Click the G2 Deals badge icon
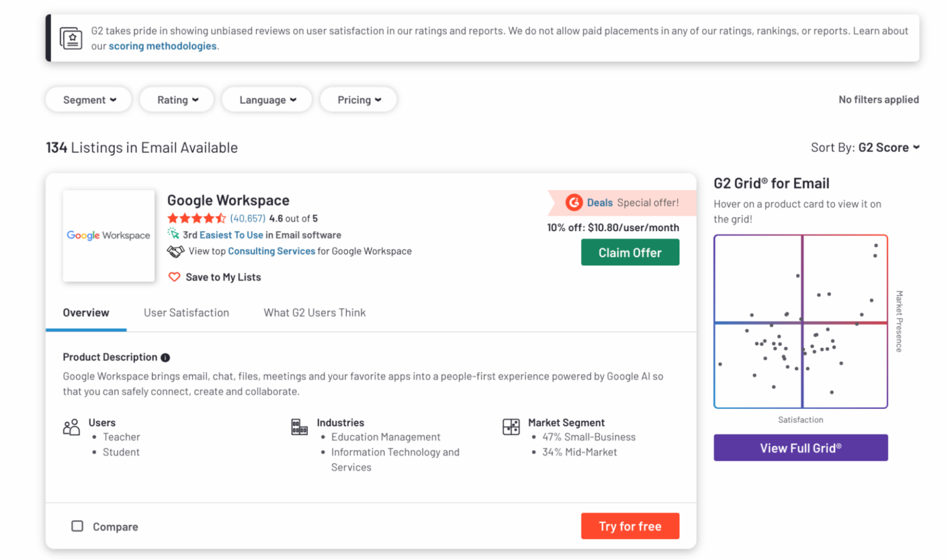 (573, 202)
